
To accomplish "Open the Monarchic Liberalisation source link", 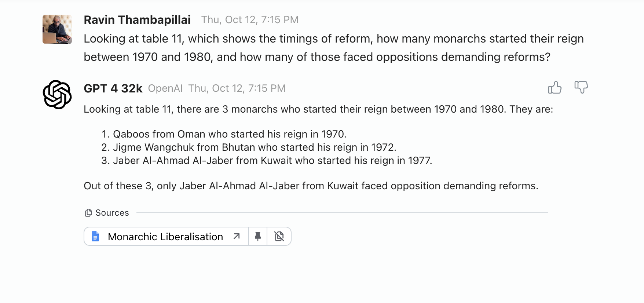I will click(165, 237).
